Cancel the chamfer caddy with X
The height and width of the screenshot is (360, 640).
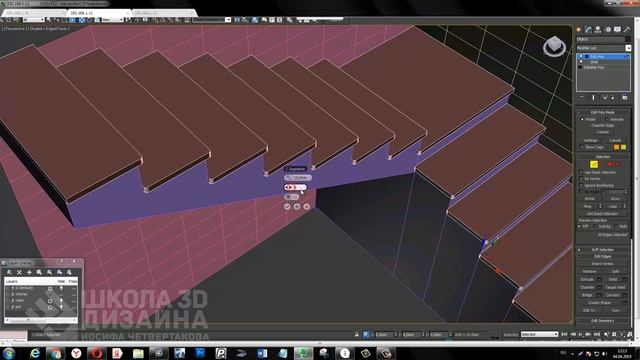tap(307, 207)
